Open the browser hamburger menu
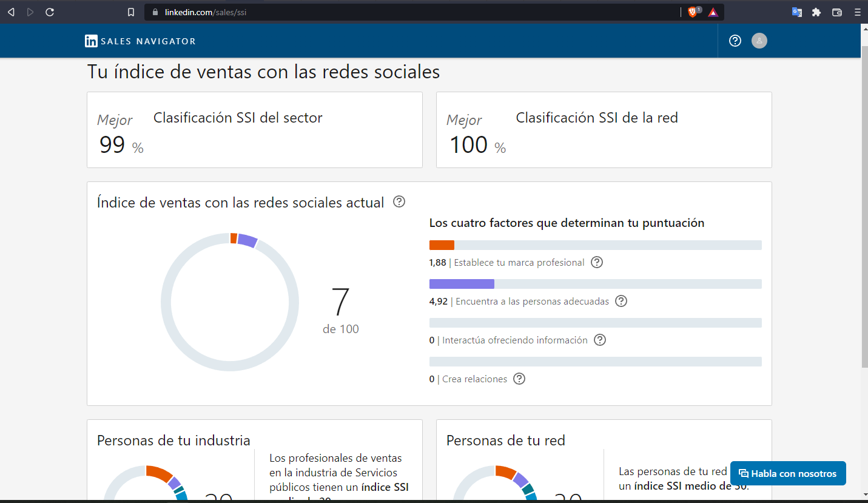Viewport: 868px width, 503px height. pos(857,12)
